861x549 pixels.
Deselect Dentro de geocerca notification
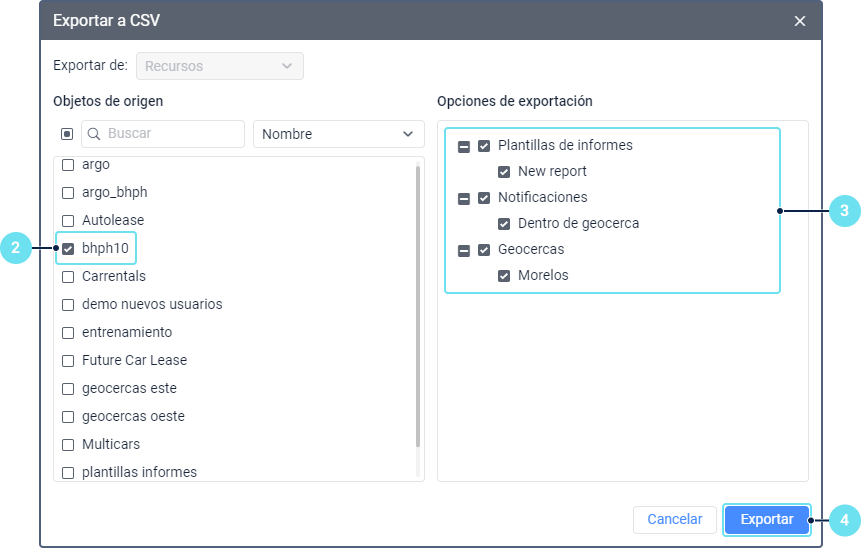[504, 224]
